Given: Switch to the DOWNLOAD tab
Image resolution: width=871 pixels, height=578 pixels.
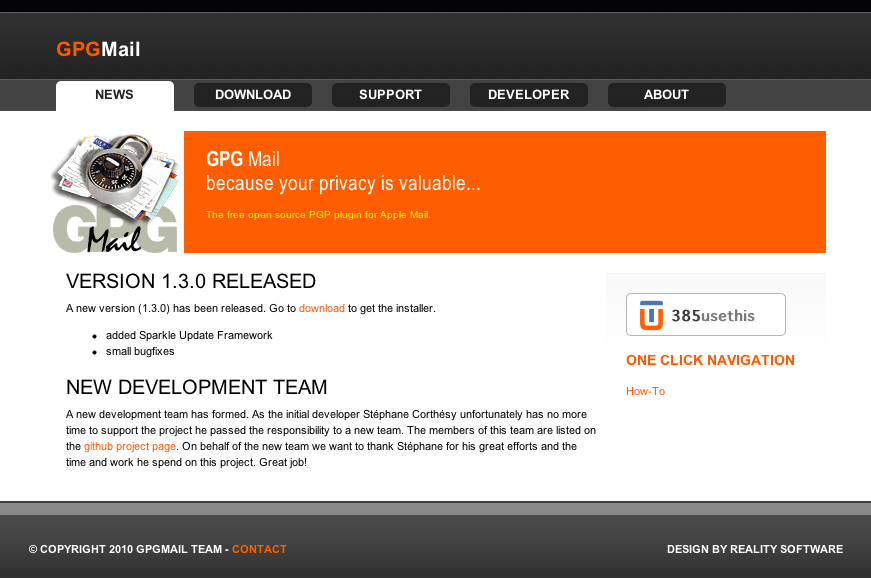Looking at the screenshot, I should 253,95.
